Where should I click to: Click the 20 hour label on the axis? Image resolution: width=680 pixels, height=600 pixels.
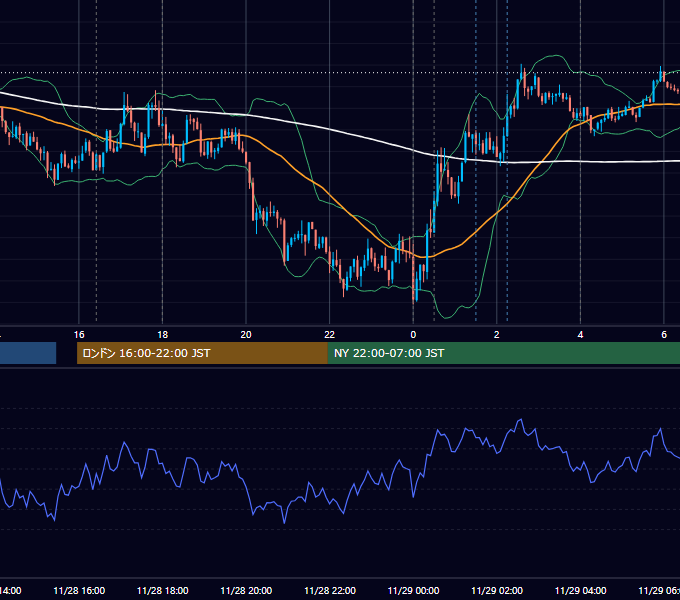[x=246, y=335]
